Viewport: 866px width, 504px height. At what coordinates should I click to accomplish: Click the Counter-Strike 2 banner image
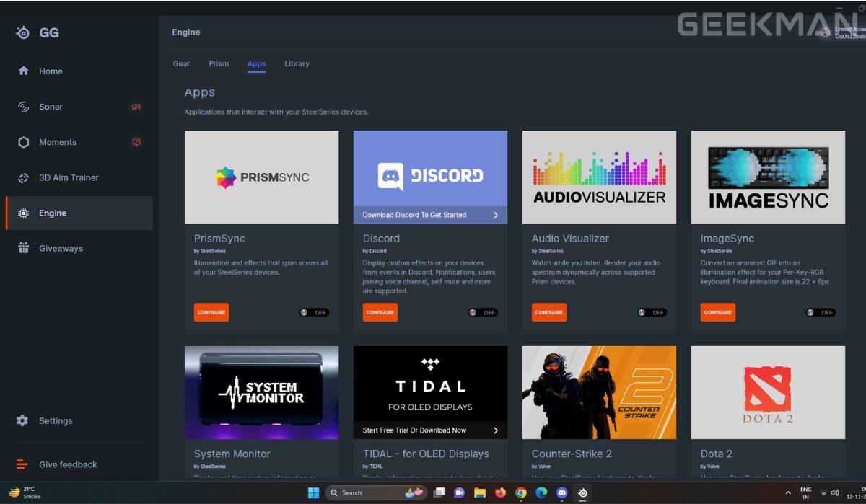(599, 392)
